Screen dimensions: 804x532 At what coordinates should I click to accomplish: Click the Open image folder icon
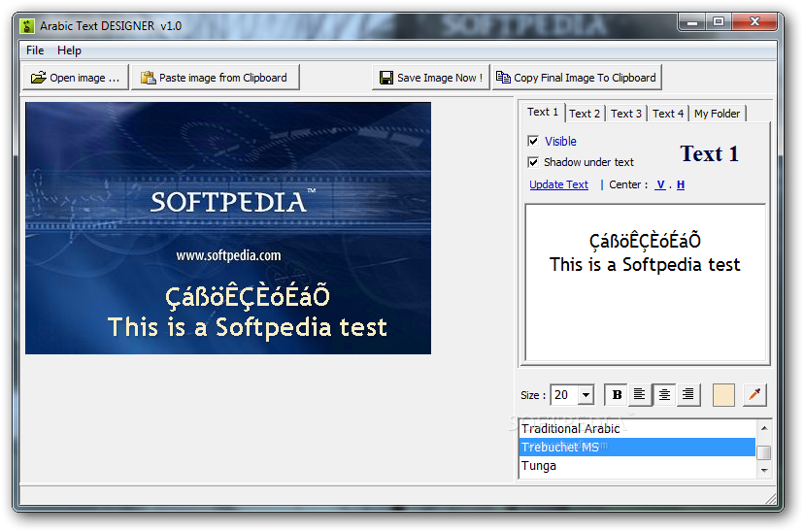(x=39, y=78)
